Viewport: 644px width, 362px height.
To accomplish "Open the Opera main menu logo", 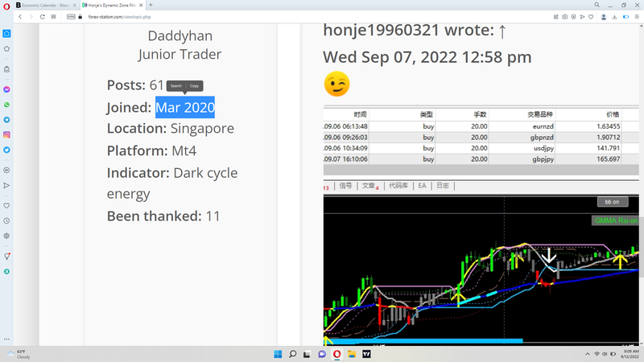I will pyautogui.click(x=6, y=6).
